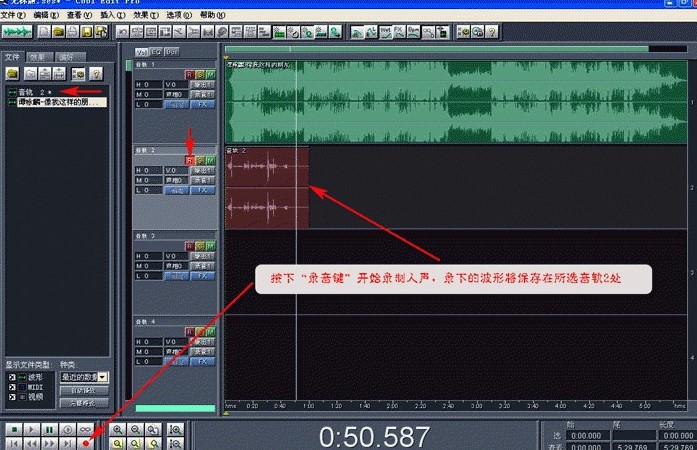Click the circled play-to-end transport button
The width and height of the screenshot is (697, 450).
[67, 430]
